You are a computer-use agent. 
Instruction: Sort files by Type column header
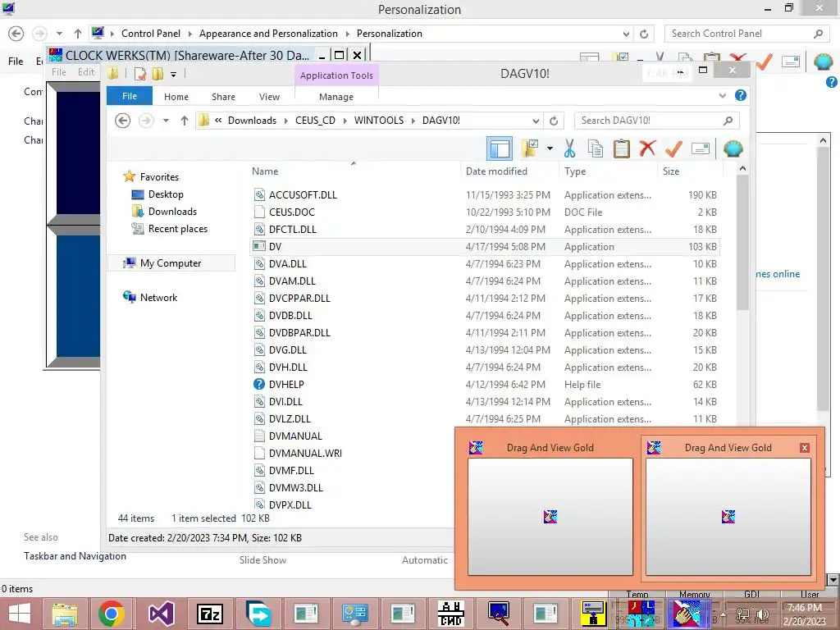(x=608, y=171)
